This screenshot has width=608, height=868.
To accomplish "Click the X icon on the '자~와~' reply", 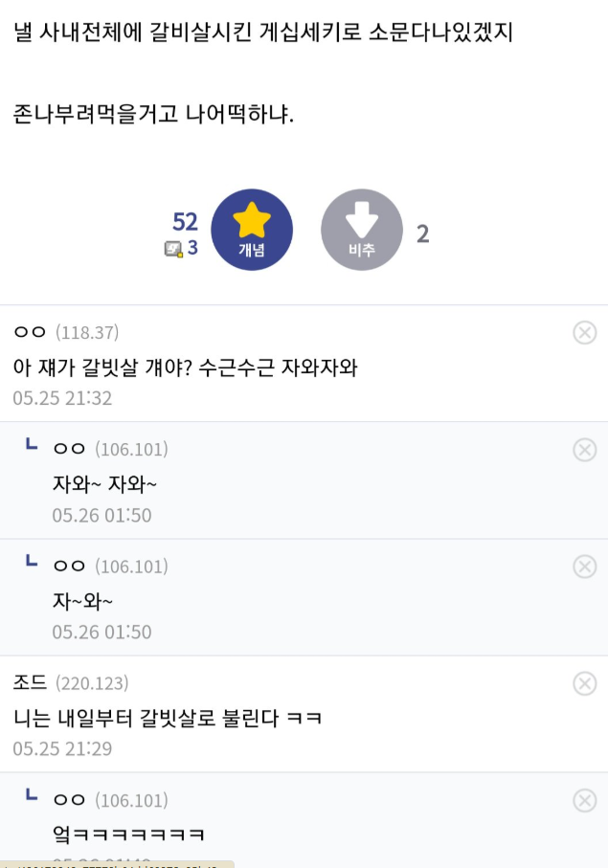I will click(585, 567).
